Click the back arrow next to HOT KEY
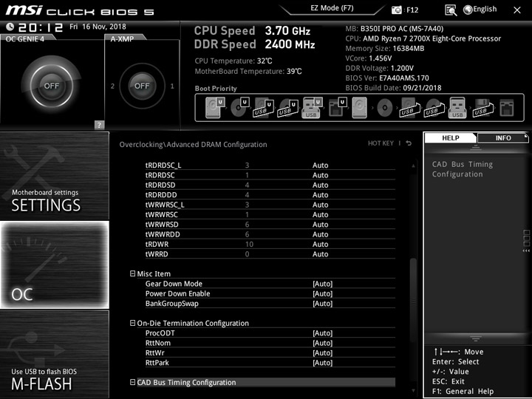Screen dimensions: 532x399 [409, 143]
